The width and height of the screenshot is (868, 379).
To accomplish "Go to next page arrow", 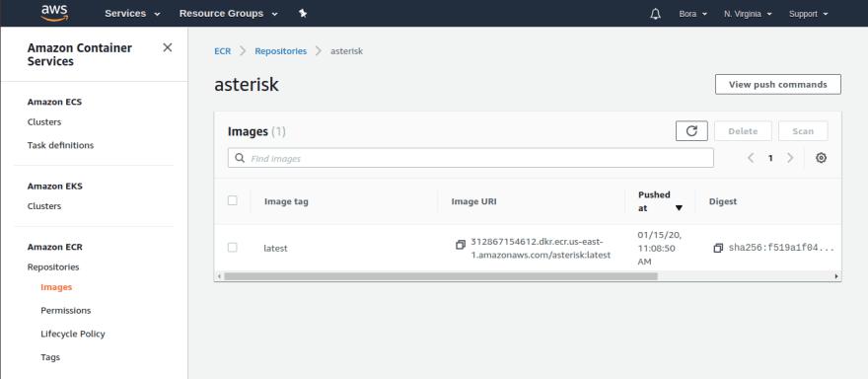I will 790,158.
